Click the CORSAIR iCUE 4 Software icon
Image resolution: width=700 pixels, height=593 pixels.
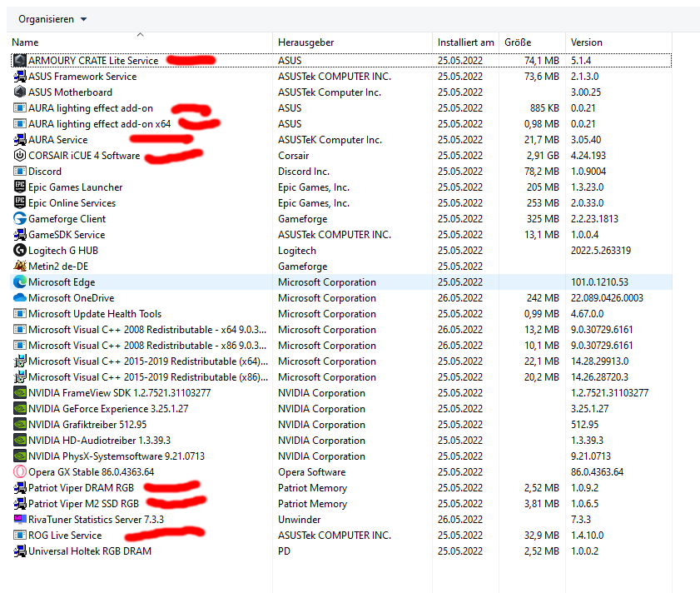pyautogui.click(x=20, y=156)
